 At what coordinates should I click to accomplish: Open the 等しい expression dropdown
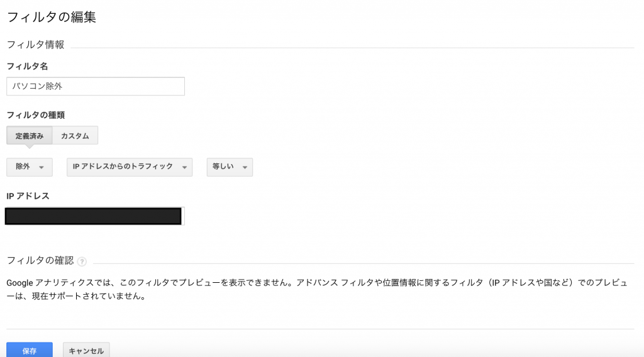pos(230,167)
